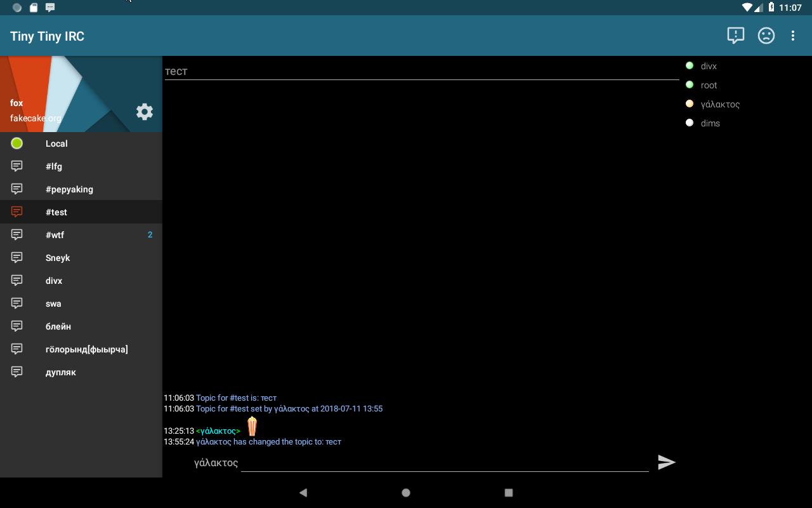Image resolution: width=812 pixels, height=508 pixels.
Task: Click the popcorn emoji posted by γάλακτος
Action: coord(252,425)
